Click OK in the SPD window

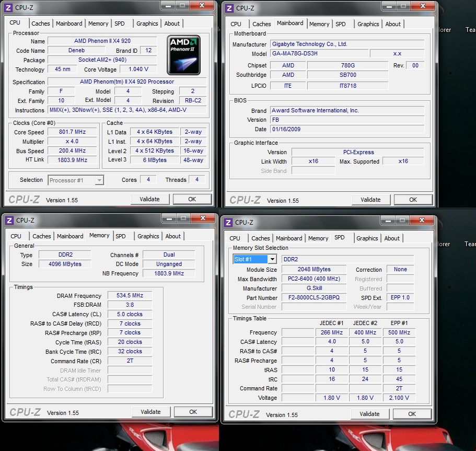pos(412,414)
